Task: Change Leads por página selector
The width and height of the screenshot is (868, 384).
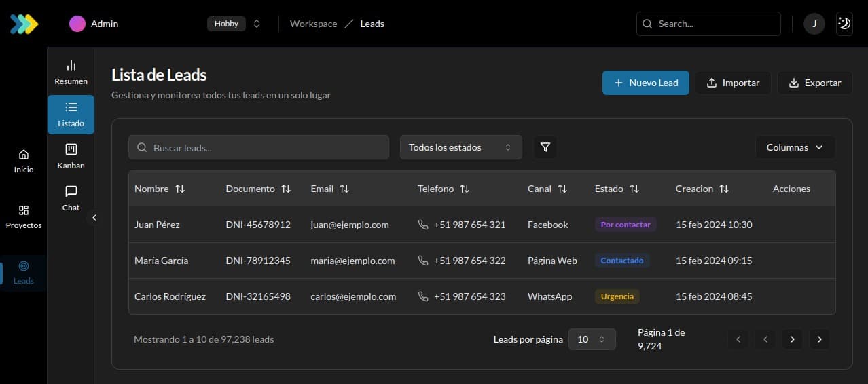Action: 592,339
